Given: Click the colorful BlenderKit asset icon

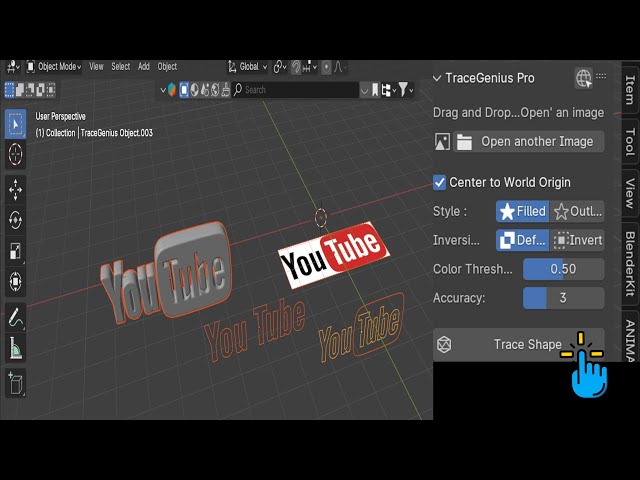Looking at the screenshot, I should pos(172,90).
